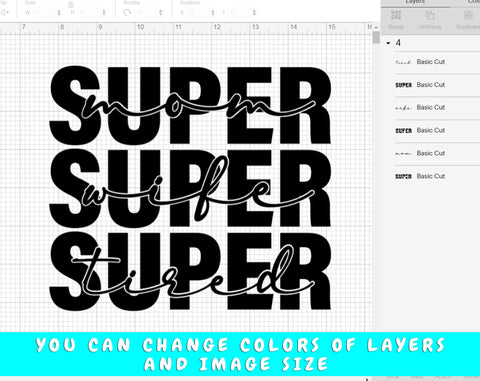Viewport: 480px width, 381px height.
Task: Switch to the Layers tab
Action: tap(415, 2)
